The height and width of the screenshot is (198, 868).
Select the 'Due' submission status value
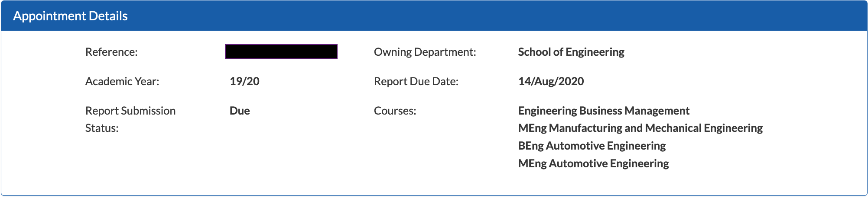[x=240, y=111]
